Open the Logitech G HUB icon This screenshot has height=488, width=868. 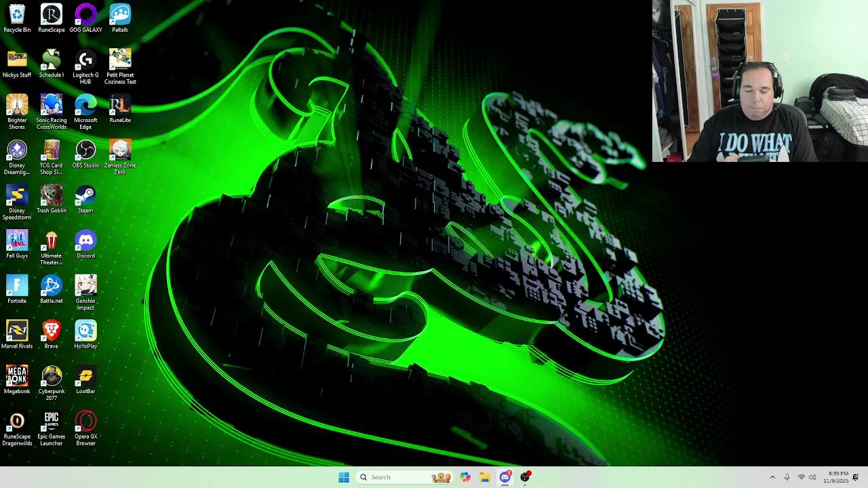tap(85, 67)
